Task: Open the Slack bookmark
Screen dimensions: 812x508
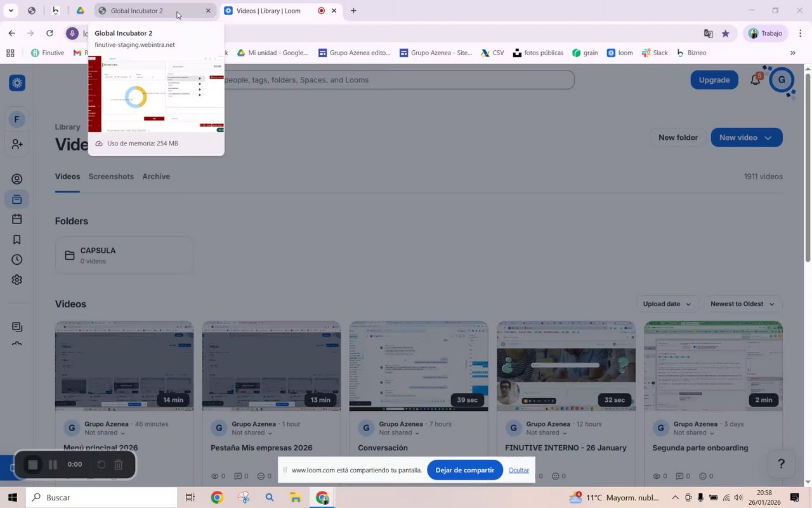Action: click(x=654, y=53)
